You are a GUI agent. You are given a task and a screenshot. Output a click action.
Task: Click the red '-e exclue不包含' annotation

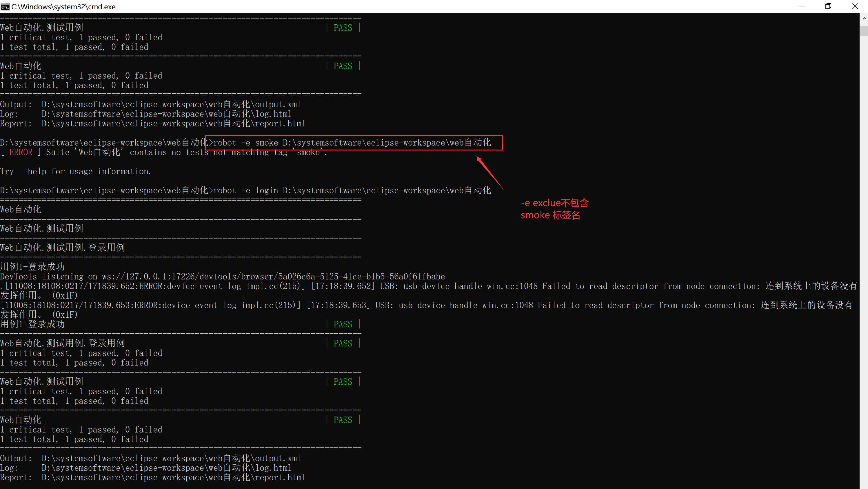coord(554,203)
